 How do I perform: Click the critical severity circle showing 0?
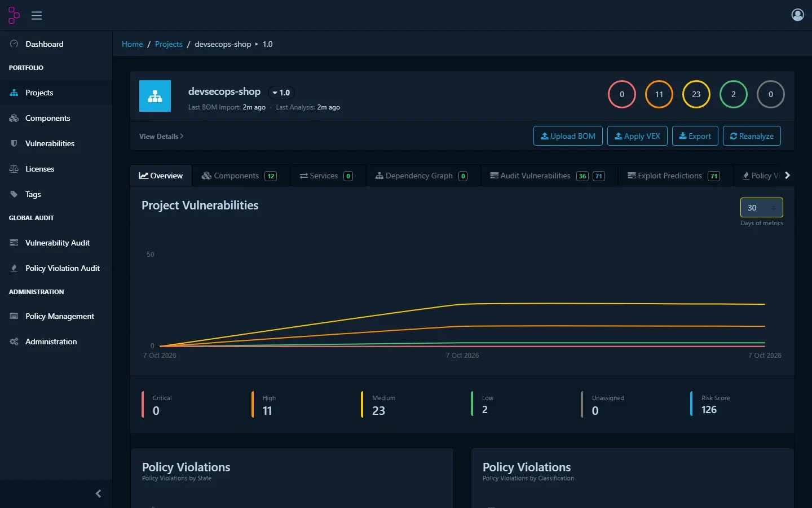[x=622, y=94]
